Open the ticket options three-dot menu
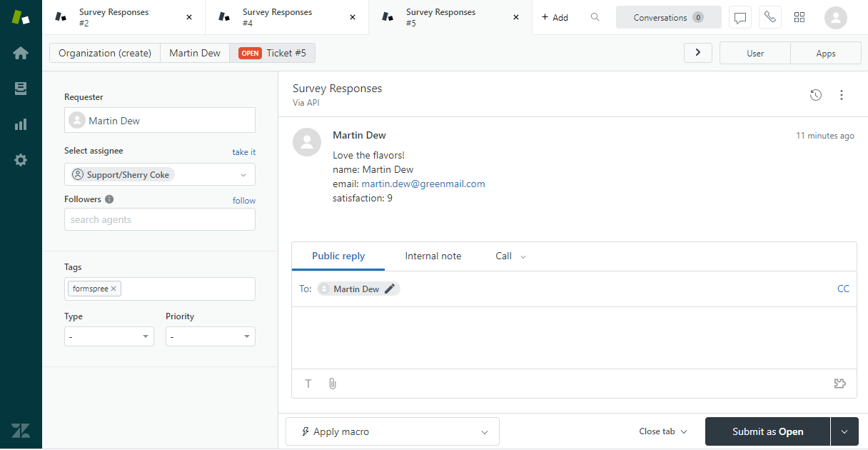The image size is (868, 450). pos(842,94)
